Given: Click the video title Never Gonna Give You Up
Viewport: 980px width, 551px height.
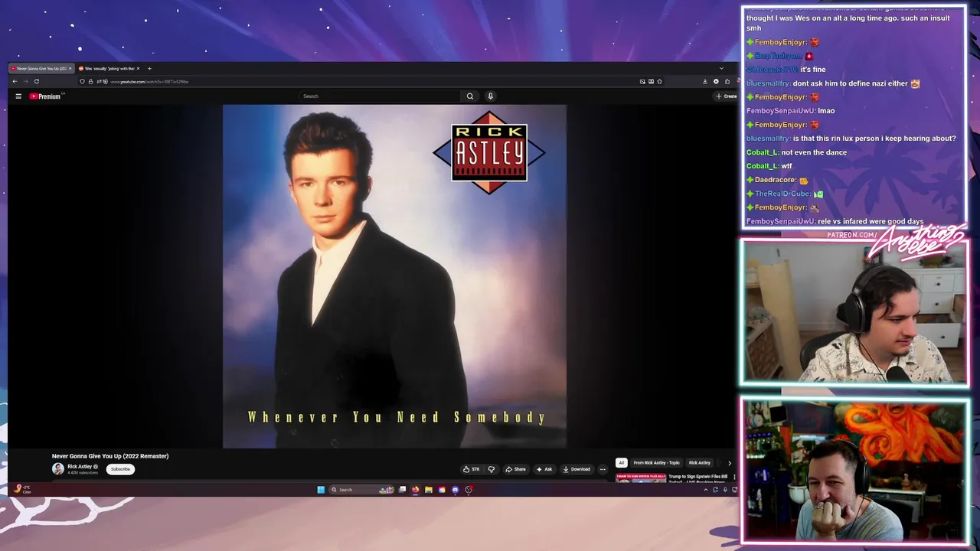Looking at the screenshot, I should [110, 456].
